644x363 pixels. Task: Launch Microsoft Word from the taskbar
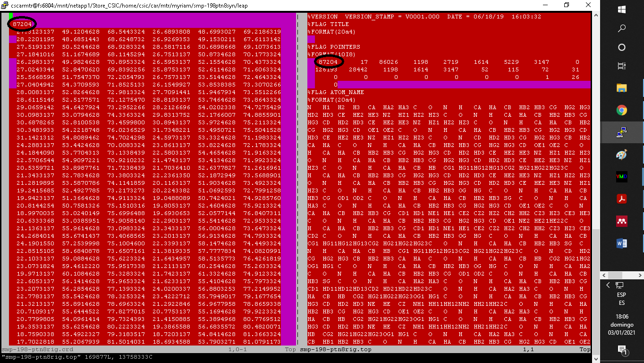622,243
